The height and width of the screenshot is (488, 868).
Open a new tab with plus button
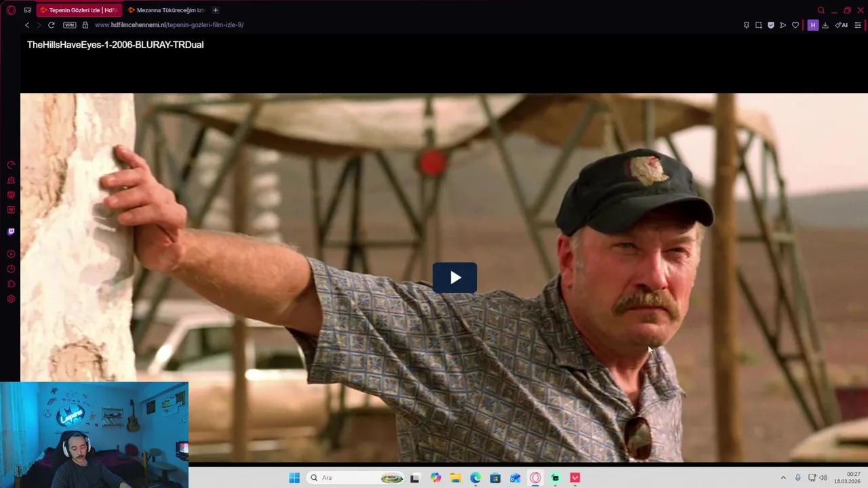(216, 10)
